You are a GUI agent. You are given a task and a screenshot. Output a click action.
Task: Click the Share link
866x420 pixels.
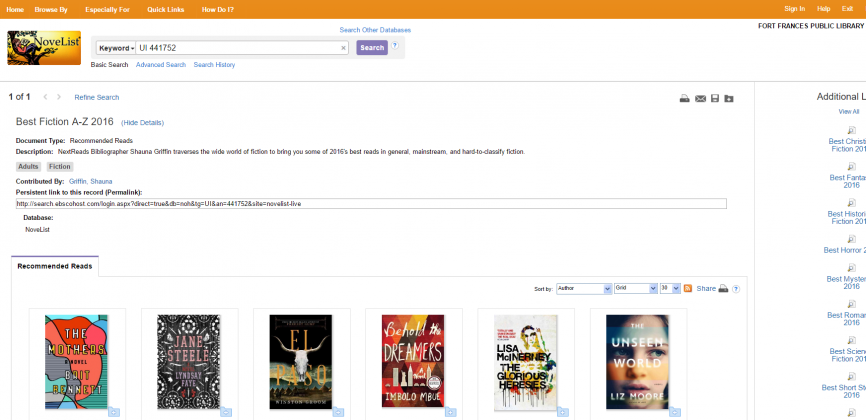pos(706,288)
